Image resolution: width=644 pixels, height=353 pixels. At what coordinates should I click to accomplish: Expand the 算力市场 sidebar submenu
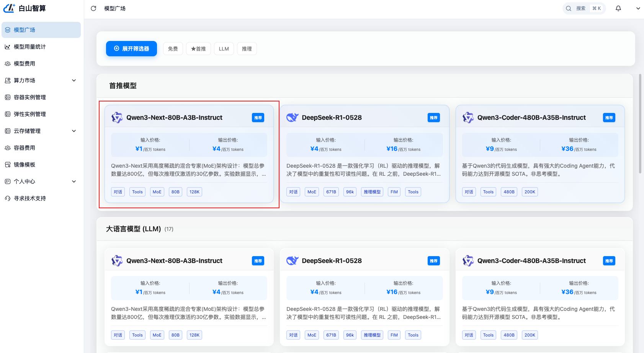[x=74, y=80]
